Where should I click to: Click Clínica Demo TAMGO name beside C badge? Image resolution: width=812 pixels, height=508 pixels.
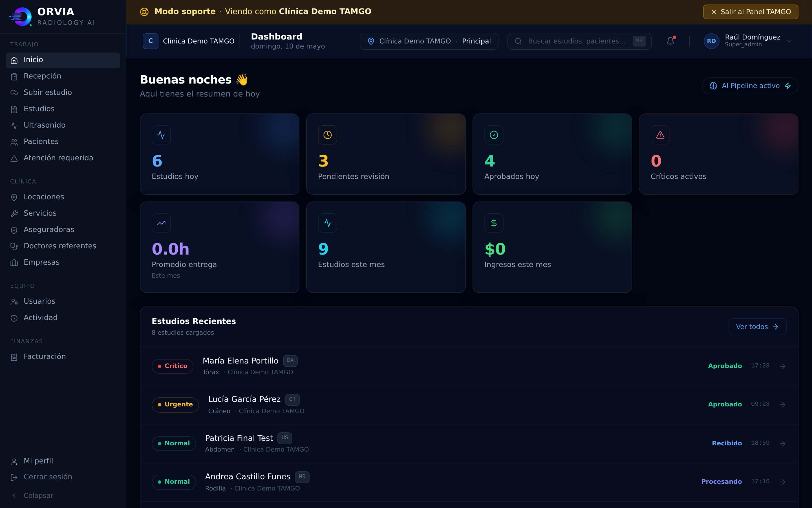tap(199, 41)
